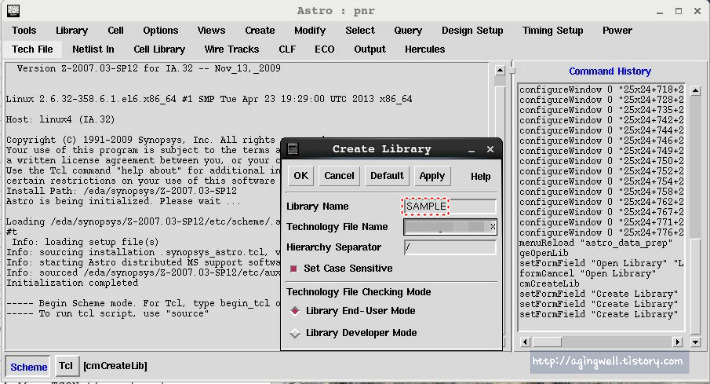
Task: Click the Hierarchy Separator field
Action: [x=450, y=247]
